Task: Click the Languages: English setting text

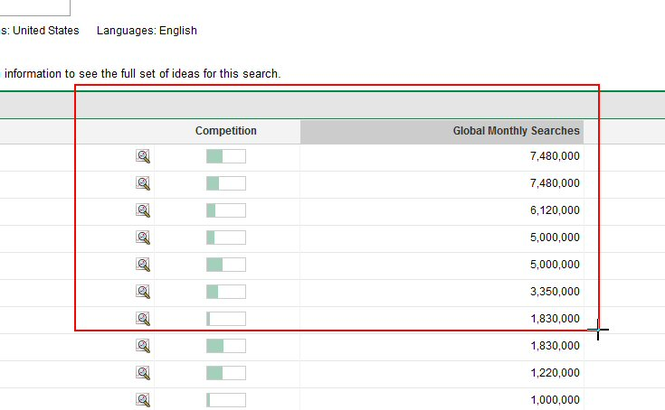Action: point(146,31)
